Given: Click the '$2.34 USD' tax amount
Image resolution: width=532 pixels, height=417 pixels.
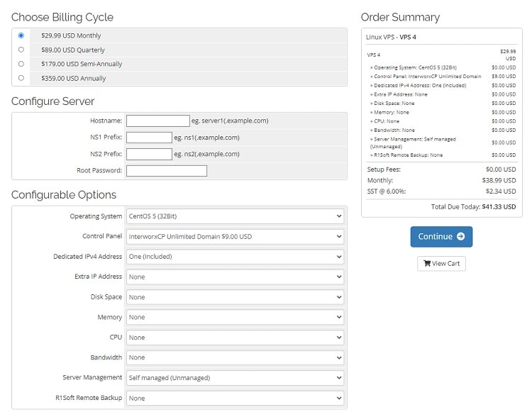Looking at the screenshot, I should click(x=501, y=191).
